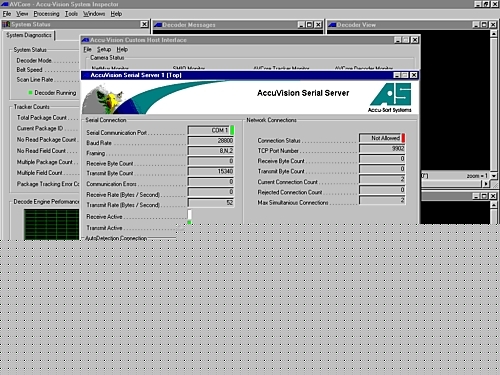Click the green COM 1 status indicator

click(x=232, y=130)
